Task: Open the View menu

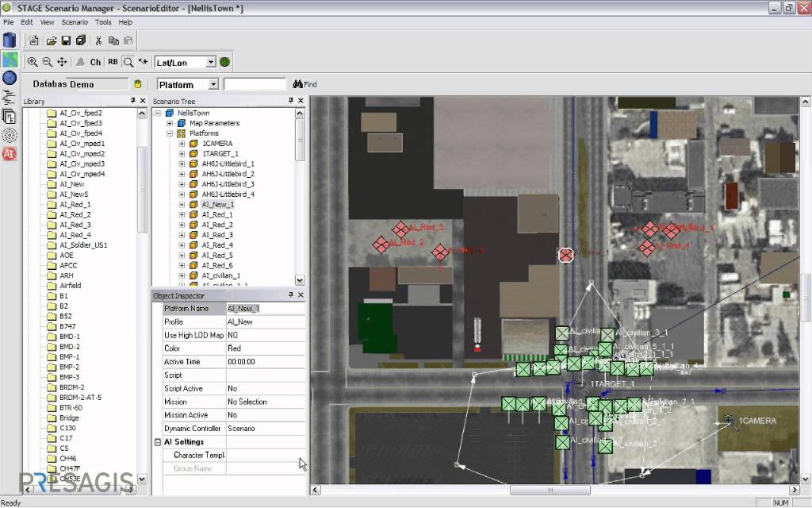Action: tap(47, 22)
